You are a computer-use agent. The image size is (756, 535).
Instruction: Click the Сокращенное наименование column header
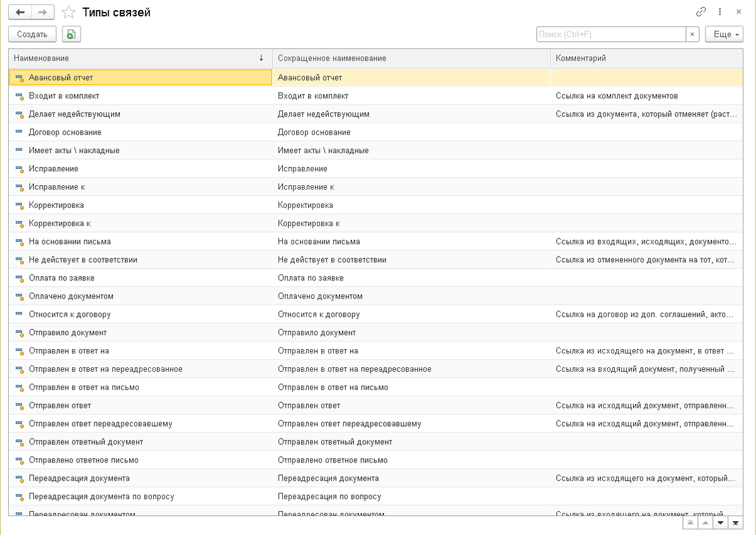(411, 58)
